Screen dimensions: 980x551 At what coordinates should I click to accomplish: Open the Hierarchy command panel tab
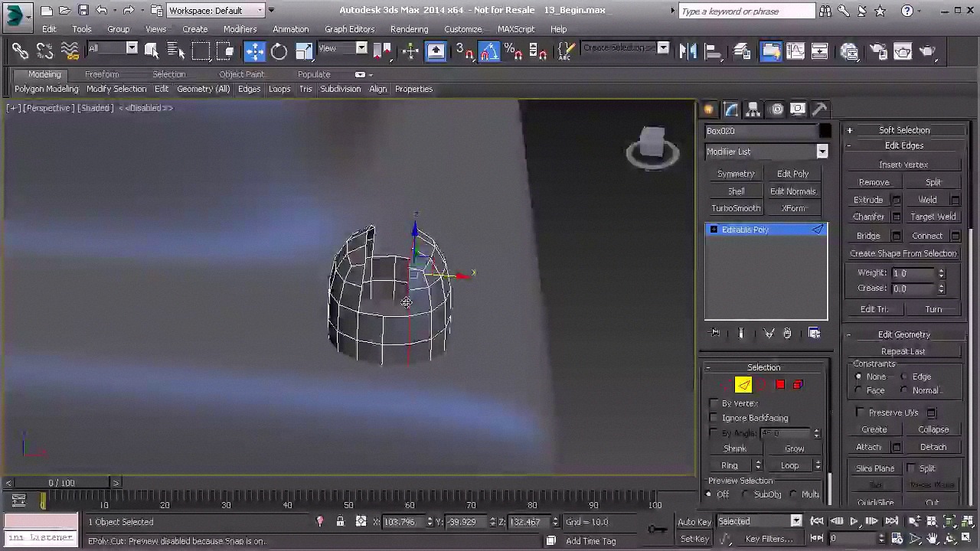[753, 109]
